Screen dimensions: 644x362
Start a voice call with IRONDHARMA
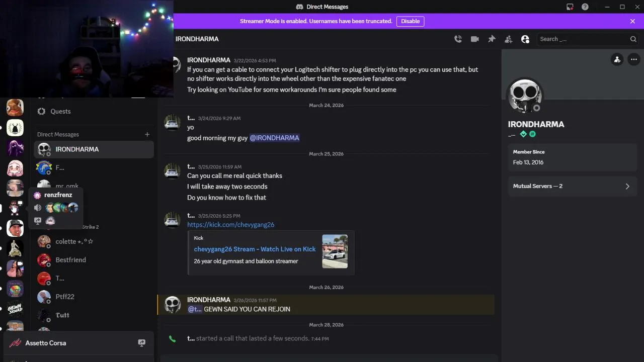point(458,39)
